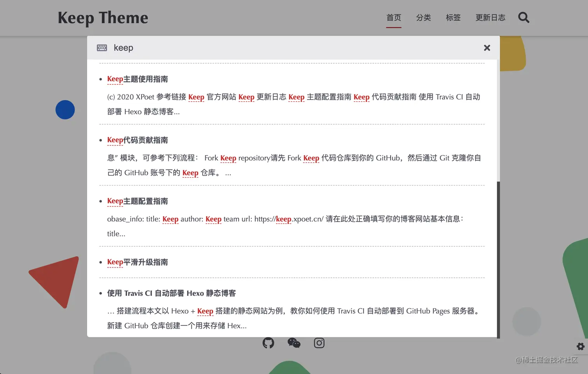Open result 使用 Travis CI 自动部署 Hexo 静态博客

171,294
